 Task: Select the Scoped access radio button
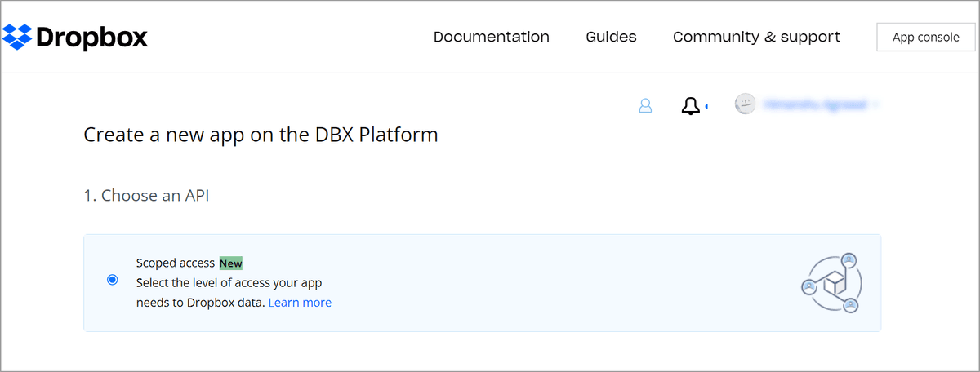[113, 280]
